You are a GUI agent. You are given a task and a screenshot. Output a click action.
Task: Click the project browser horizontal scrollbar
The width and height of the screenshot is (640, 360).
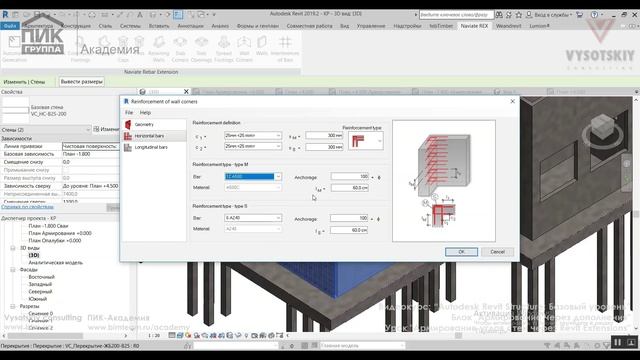click(45, 336)
